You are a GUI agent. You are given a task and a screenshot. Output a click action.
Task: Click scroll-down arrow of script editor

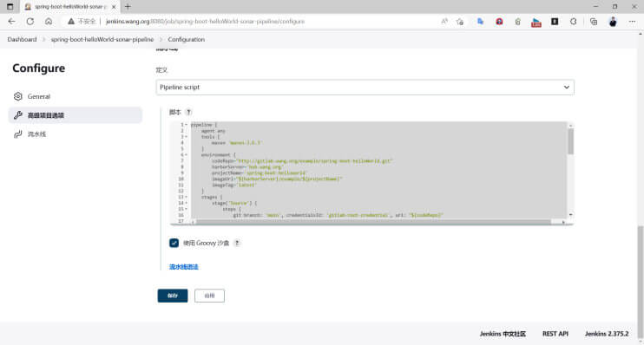[x=570, y=215]
